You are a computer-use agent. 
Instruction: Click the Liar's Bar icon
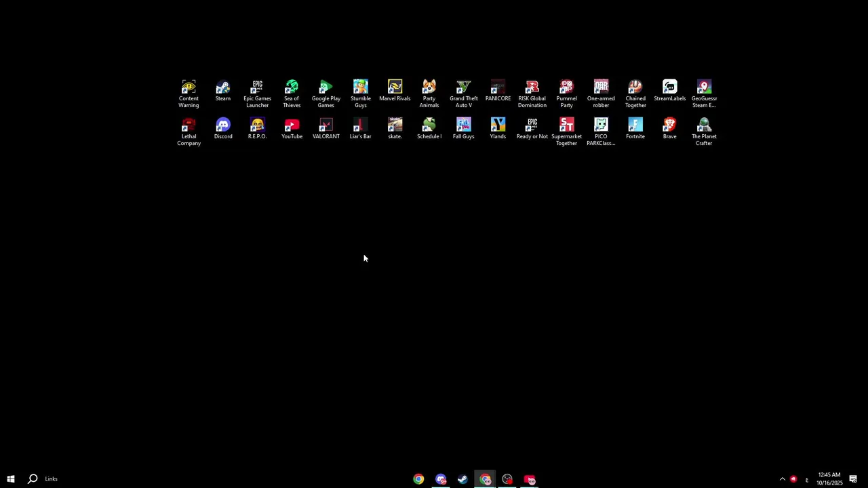(x=361, y=129)
